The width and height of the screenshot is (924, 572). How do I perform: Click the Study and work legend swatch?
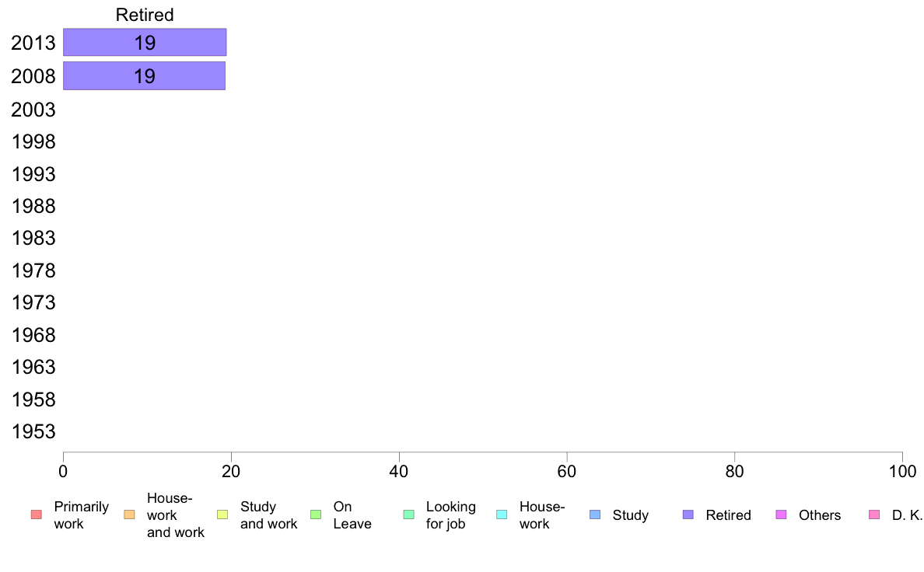click(222, 514)
